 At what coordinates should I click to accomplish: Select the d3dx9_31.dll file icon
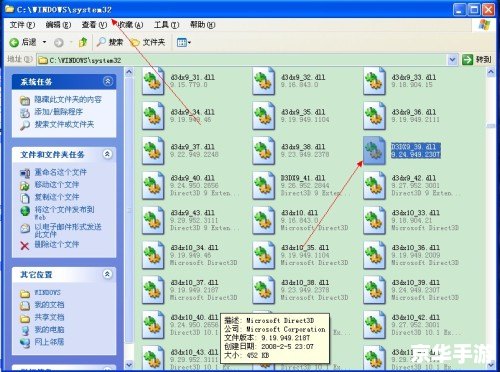(x=153, y=81)
